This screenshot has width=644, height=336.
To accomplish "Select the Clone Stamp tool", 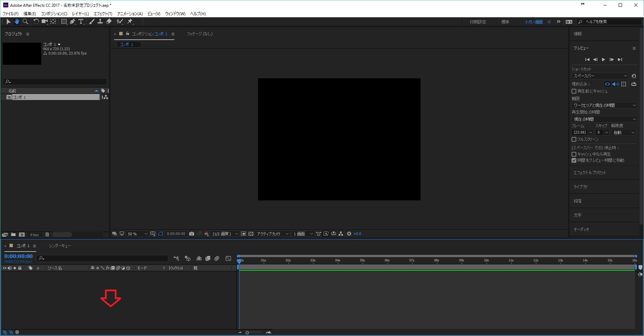I will pyautogui.click(x=100, y=22).
